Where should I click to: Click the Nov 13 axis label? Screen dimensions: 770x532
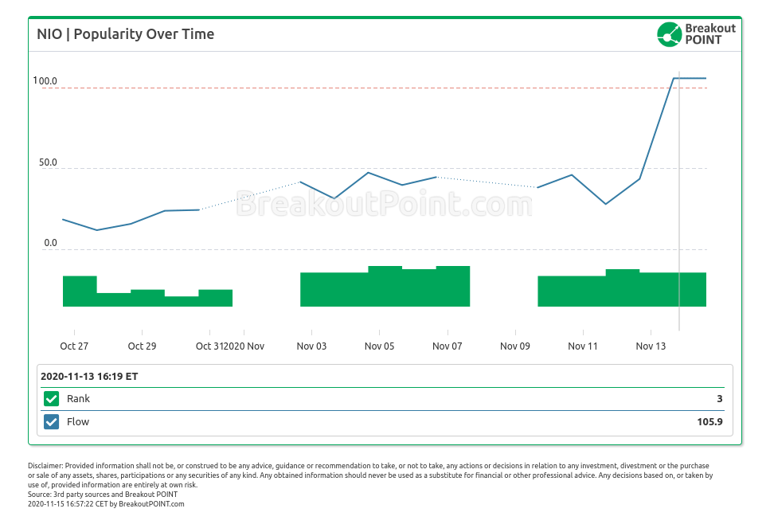click(651, 346)
